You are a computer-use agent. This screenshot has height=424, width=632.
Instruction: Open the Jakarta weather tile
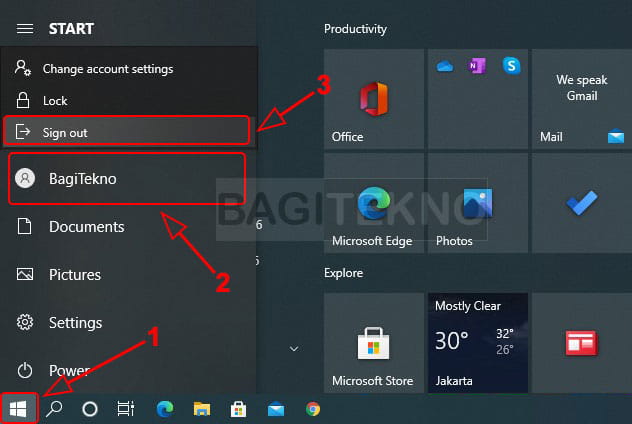[x=478, y=343]
